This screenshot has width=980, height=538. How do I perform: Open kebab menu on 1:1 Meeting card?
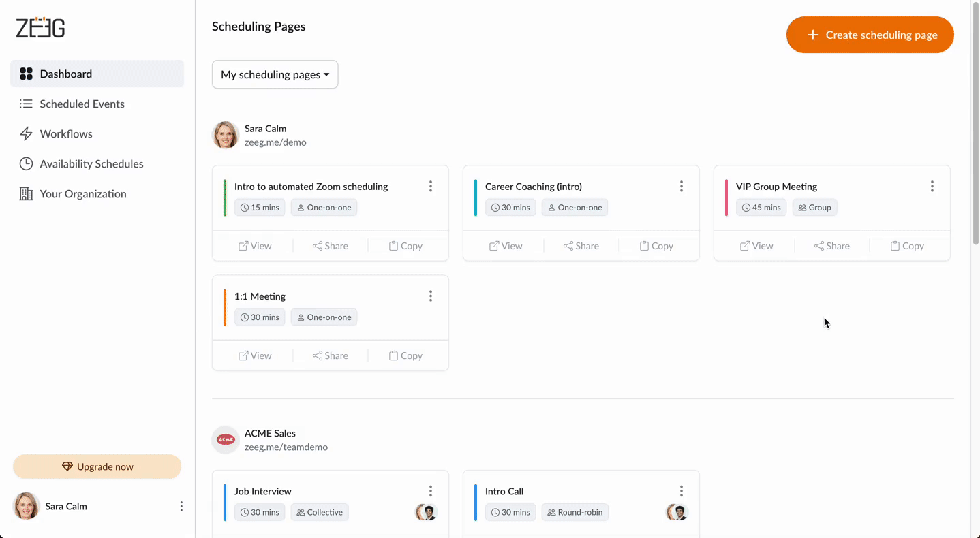click(x=430, y=296)
